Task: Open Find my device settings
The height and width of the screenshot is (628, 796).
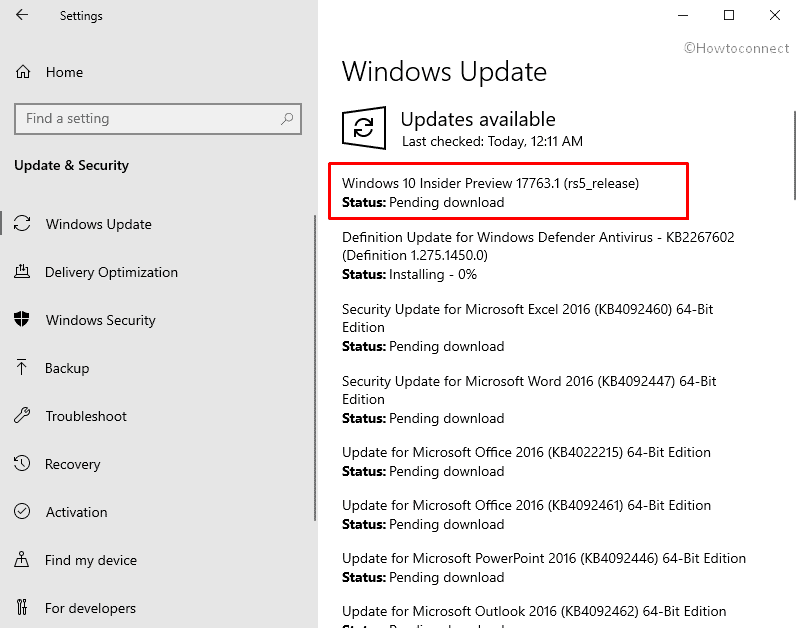Action: pos(91,560)
